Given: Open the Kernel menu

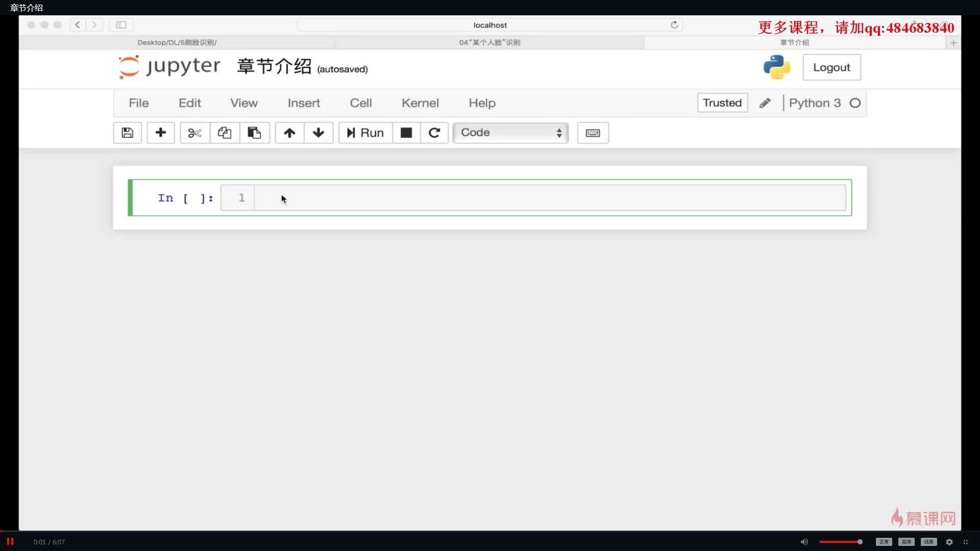Looking at the screenshot, I should click(420, 102).
